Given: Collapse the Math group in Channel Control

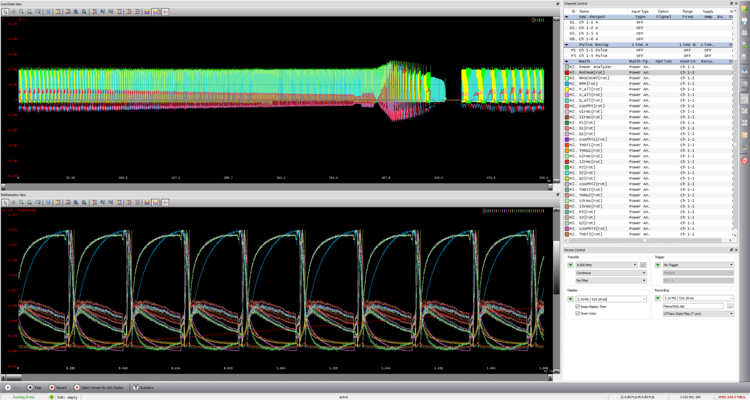Looking at the screenshot, I should (566, 61).
